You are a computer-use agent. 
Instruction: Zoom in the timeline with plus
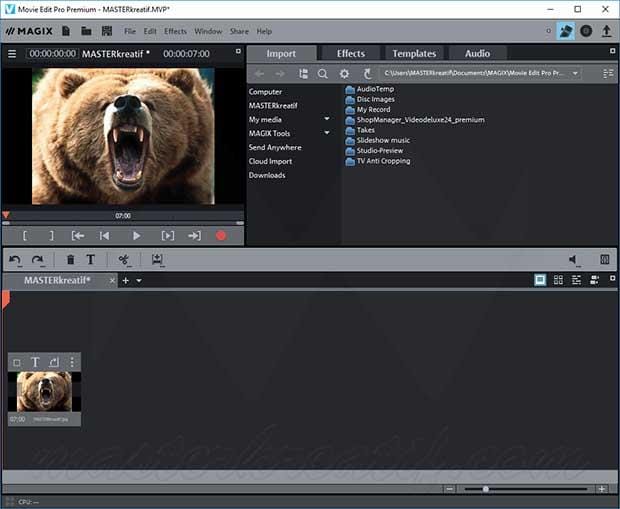pyautogui.click(x=602, y=489)
